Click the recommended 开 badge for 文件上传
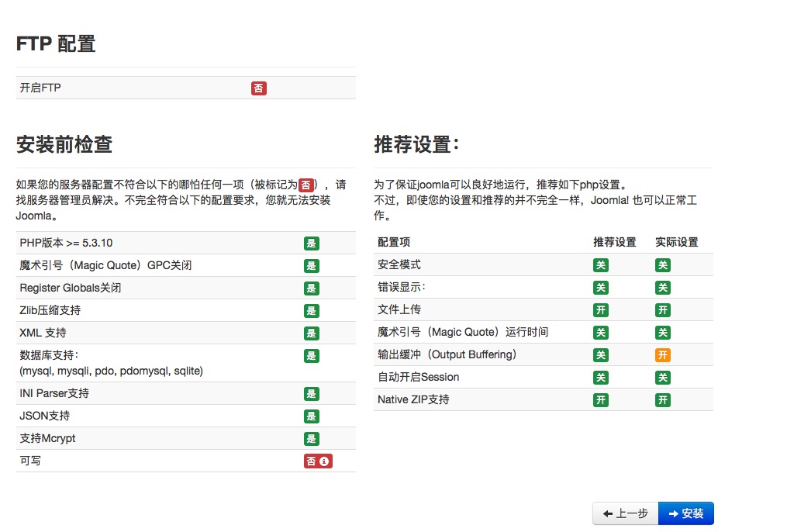This screenshot has width=787, height=532. tap(600, 311)
